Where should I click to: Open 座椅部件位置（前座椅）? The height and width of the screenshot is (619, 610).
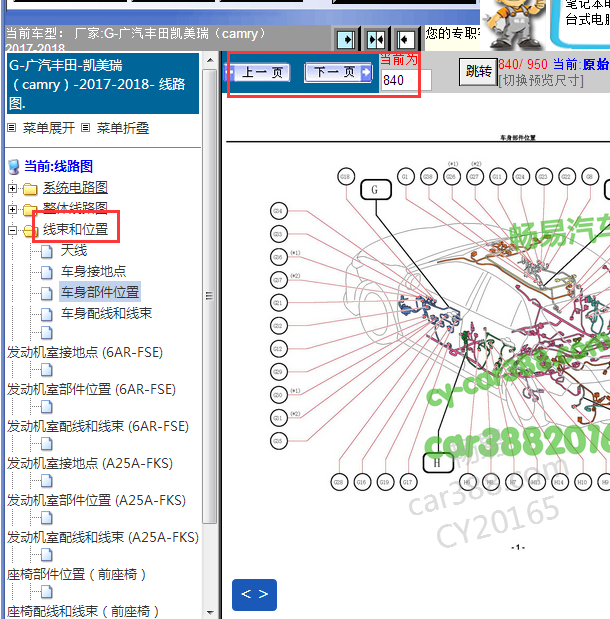click(77, 574)
